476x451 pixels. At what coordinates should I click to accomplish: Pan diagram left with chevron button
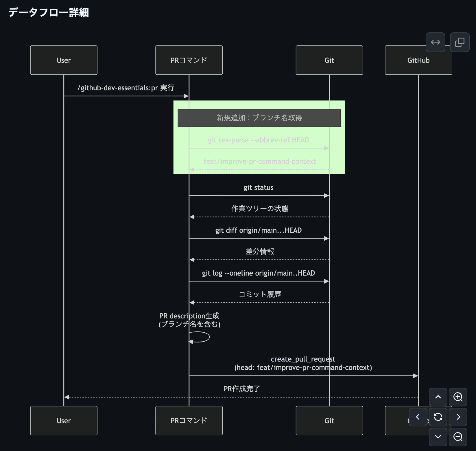click(x=418, y=417)
